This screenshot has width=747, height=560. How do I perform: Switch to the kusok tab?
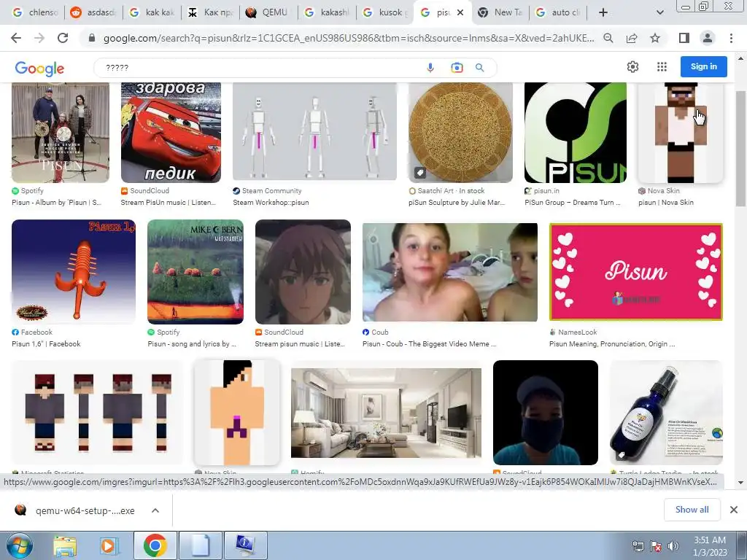[x=385, y=12]
